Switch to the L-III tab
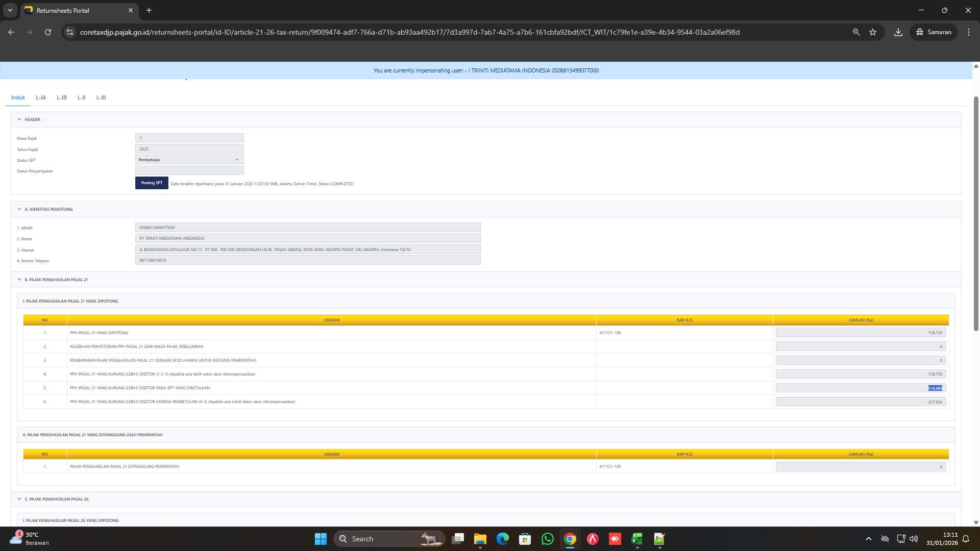The height and width of the screenshot is (551, 980). pos(101,97)
